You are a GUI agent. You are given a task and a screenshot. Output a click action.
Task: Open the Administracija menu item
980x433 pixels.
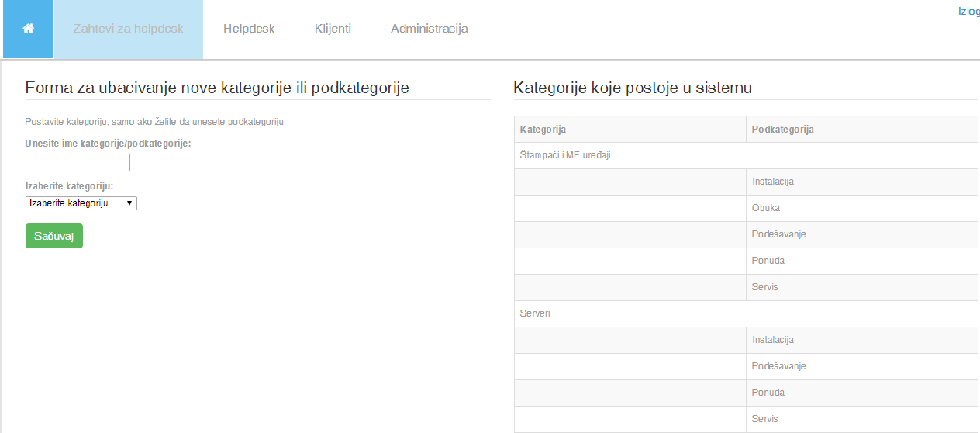click(429, 29)
